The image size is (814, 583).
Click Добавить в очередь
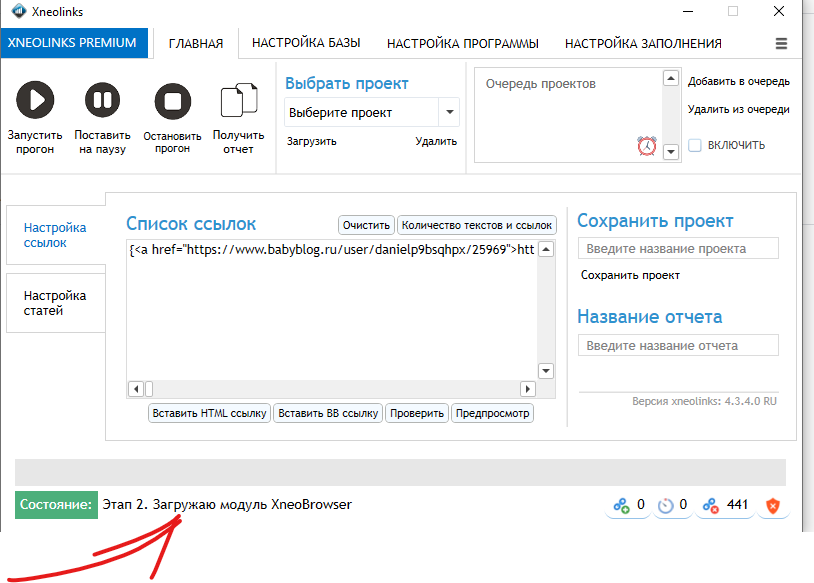coord(739,82)
